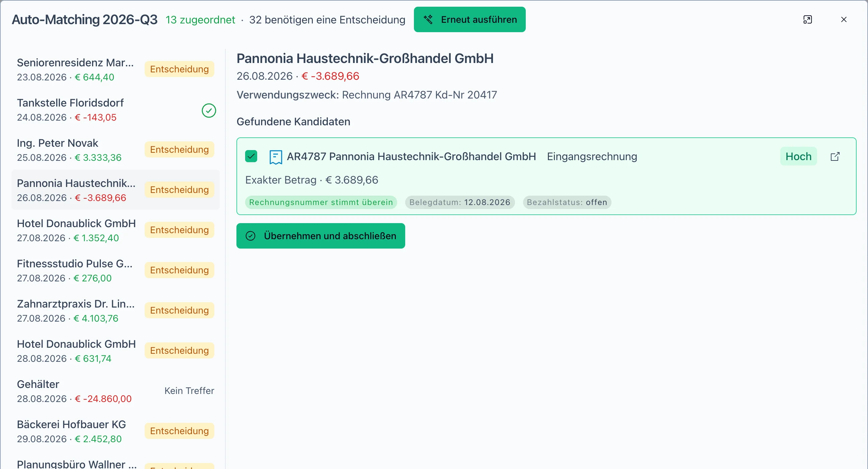The height and width of the screenshot is (469, 868).
Task: Click 32 benötigen eine Entscheidung text
Action: 327,19
